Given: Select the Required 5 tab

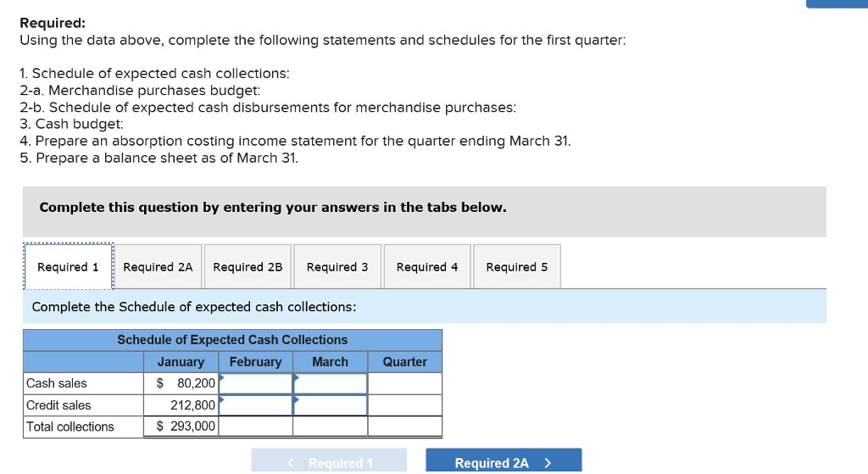Looking at the screenshot, I should coord(516,266).
